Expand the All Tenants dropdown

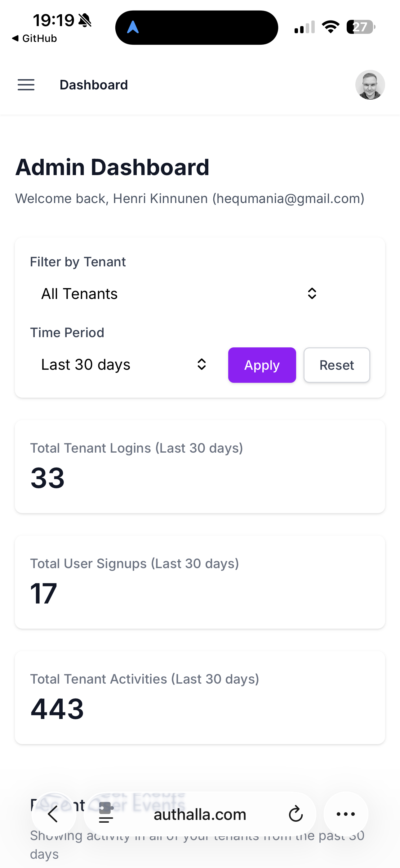point(175,293)
